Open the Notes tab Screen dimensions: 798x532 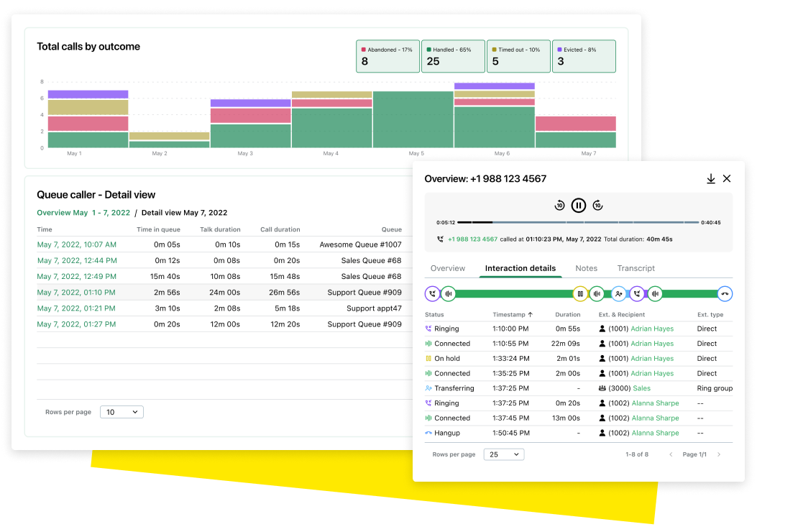coord(586,268)
